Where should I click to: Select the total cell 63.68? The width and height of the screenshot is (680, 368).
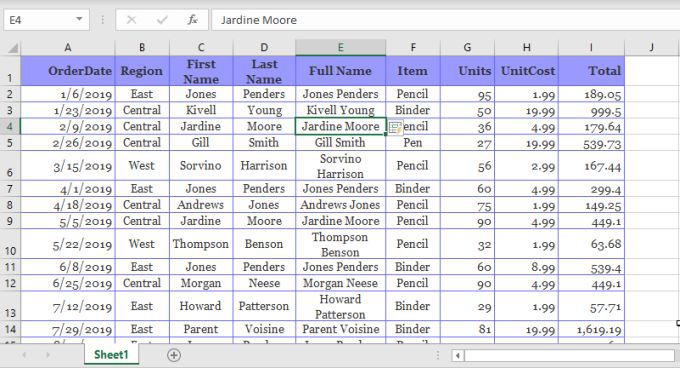coord(592,244)
